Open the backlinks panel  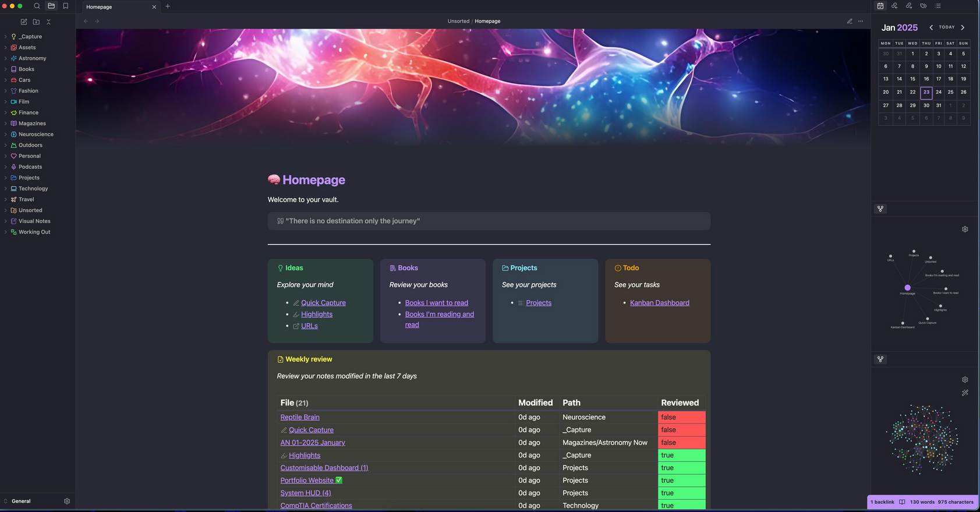point(895,6)
